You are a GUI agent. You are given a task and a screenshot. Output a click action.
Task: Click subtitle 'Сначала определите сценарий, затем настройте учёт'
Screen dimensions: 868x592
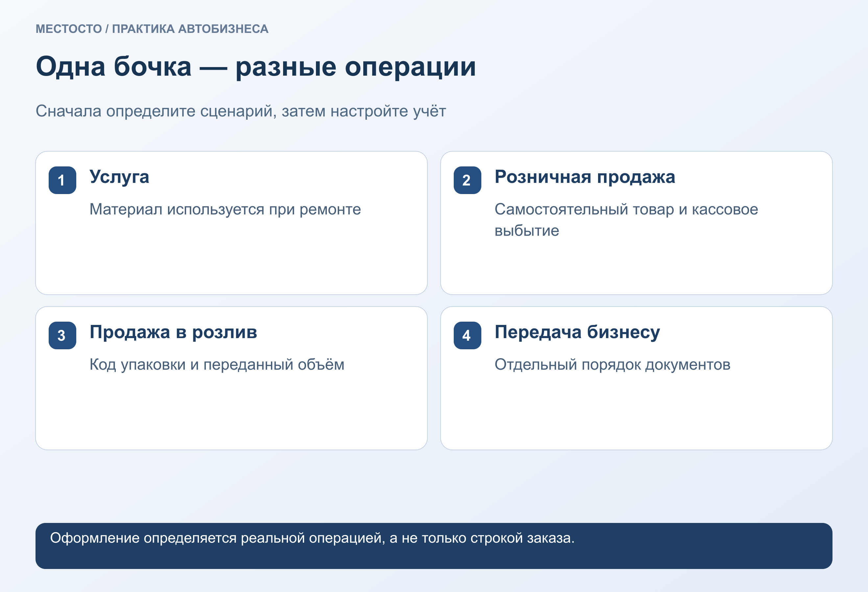click(x=241, y=111)
